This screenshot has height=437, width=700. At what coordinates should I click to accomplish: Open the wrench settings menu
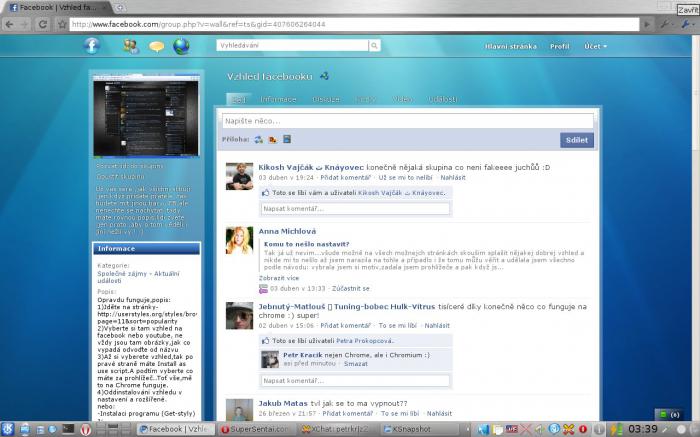coord(686,24)
